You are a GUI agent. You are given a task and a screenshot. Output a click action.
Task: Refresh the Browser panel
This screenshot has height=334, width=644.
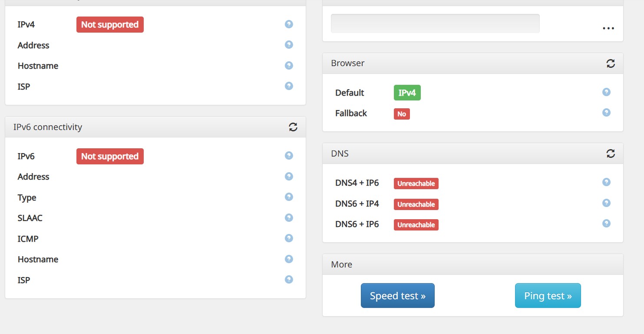(611, 63)
